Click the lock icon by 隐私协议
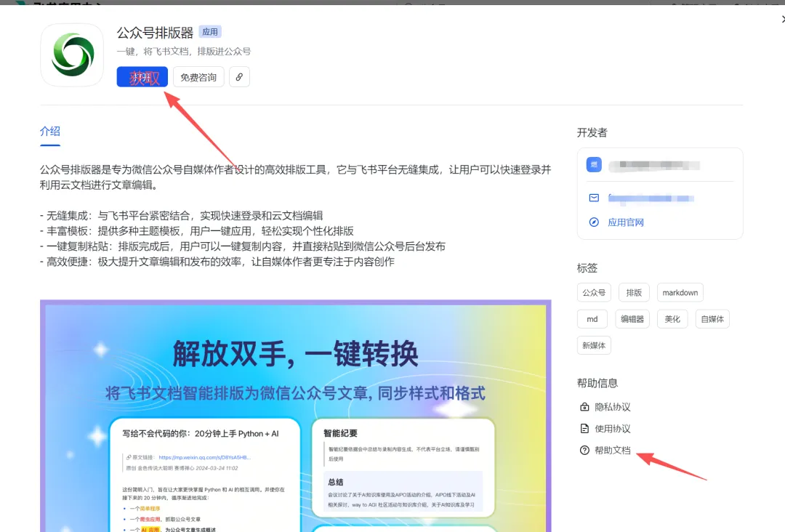 click(x=584, y=407)
